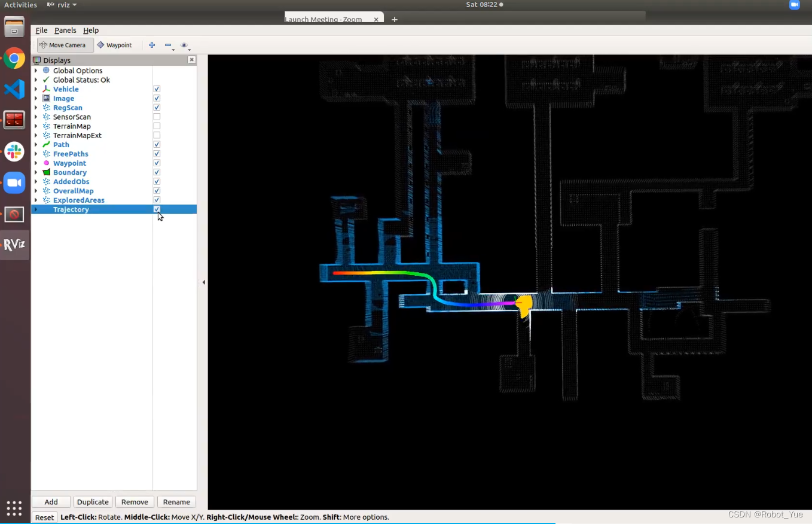Click the Duplicate button

tap(93, 502)
